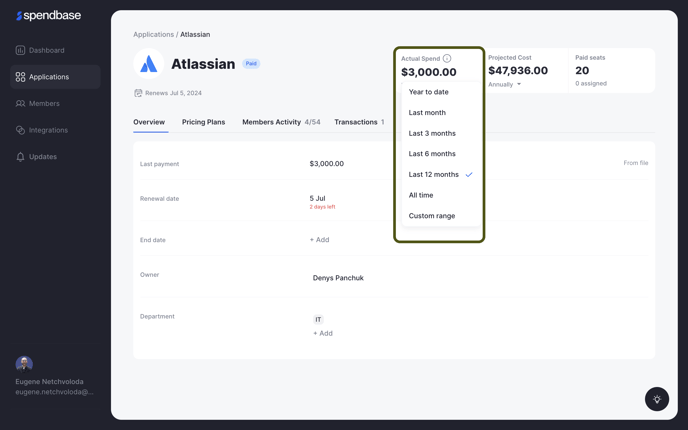Image resolution: width=688 pixels, height=430 pixels.
Task: Click the Atlassian logo thumbnail
Action: pos(149,64)
